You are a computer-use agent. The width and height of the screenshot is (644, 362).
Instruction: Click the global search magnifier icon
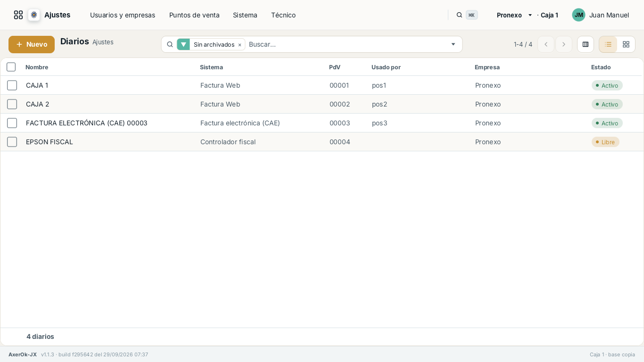(459, 15)
